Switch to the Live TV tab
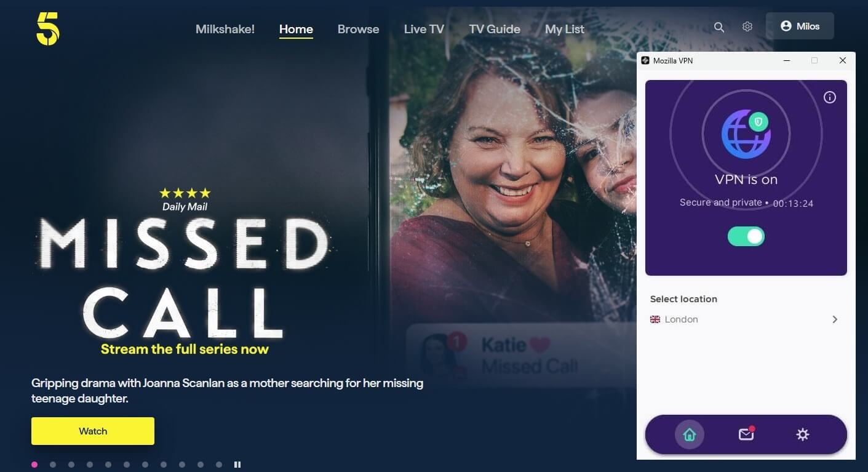This screenshot has height=472, width=868. (x=424, y=29)
